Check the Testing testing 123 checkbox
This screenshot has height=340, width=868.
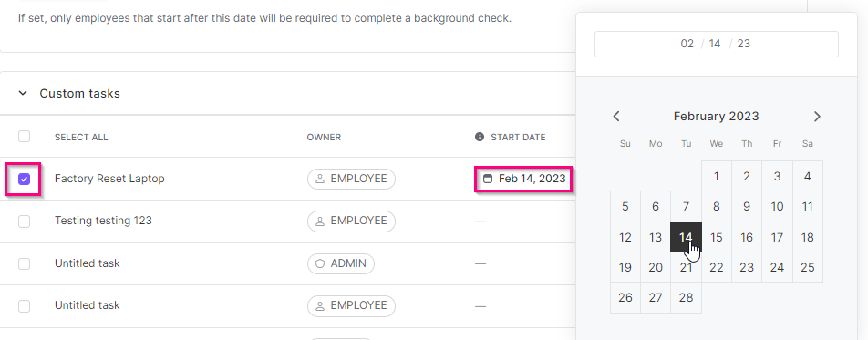click(x=24, y=222)
